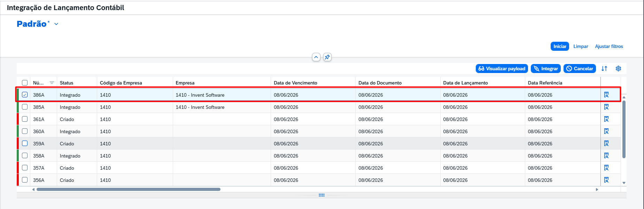
Task: Click Data Referência column header
Action: click(563, 83)
